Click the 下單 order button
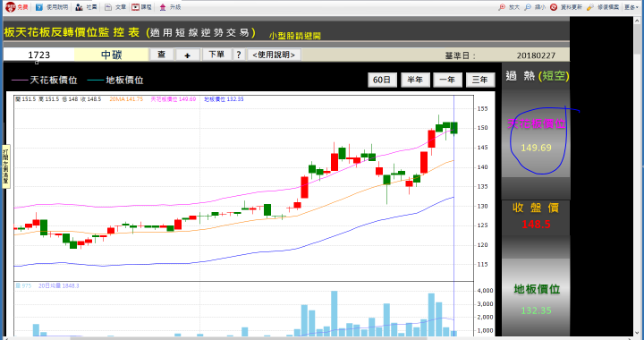The image size is (644, 340). (x=216, y=55)
